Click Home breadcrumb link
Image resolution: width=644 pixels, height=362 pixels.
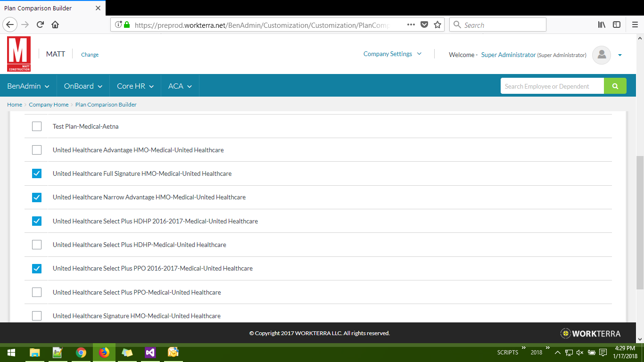tap(15, 105)
